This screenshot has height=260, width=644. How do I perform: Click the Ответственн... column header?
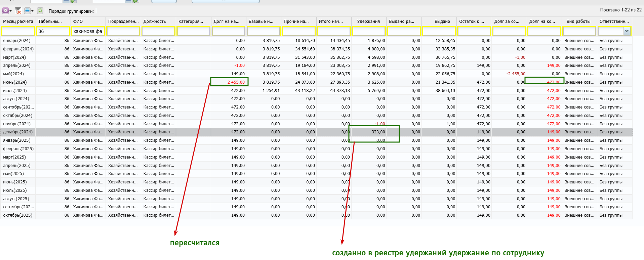[x=614, y=21]
